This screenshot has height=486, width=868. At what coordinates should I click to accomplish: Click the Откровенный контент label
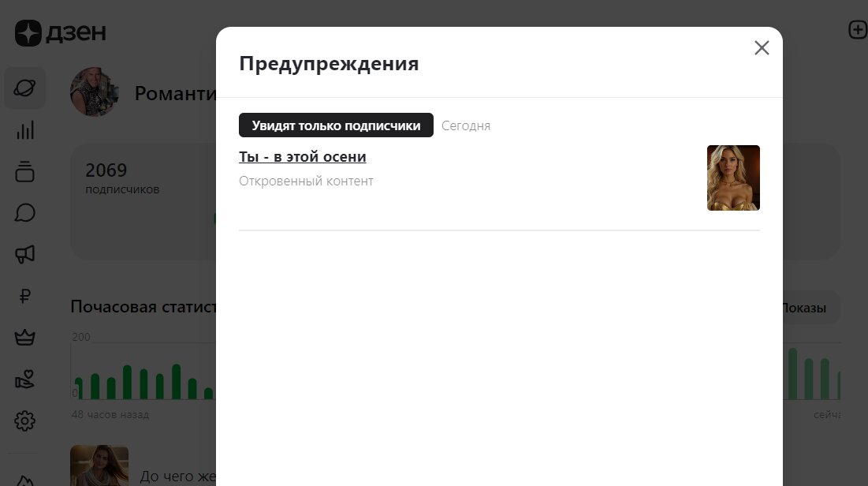point(306,181)
